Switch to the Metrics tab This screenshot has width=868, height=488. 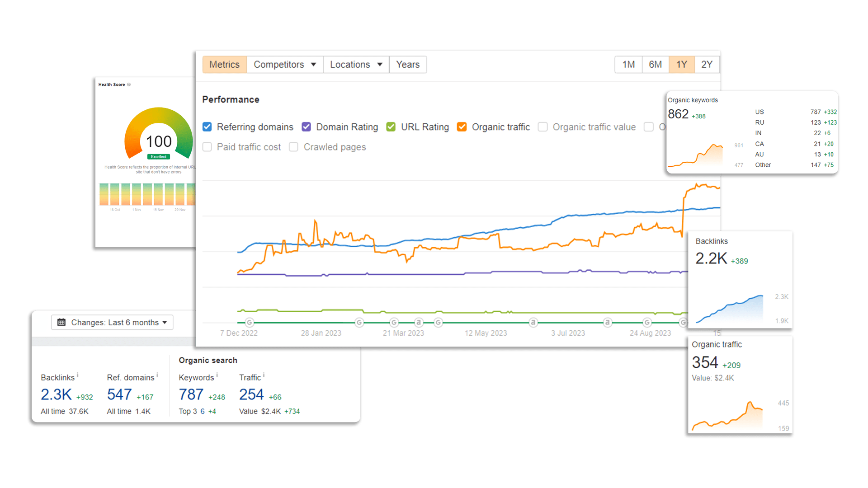point(225,64)
